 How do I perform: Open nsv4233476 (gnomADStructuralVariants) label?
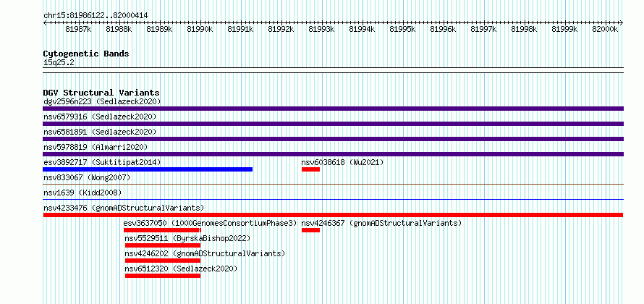point(124,208)
